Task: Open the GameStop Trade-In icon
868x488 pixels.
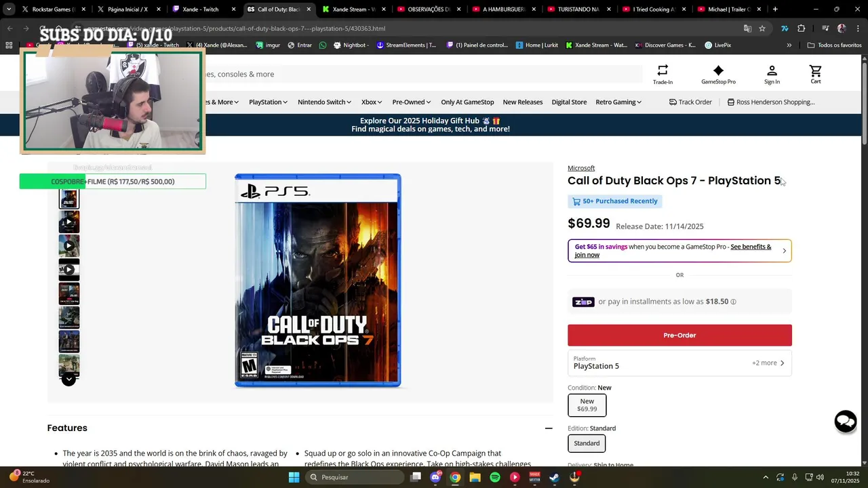Action: tap(663, 75)
